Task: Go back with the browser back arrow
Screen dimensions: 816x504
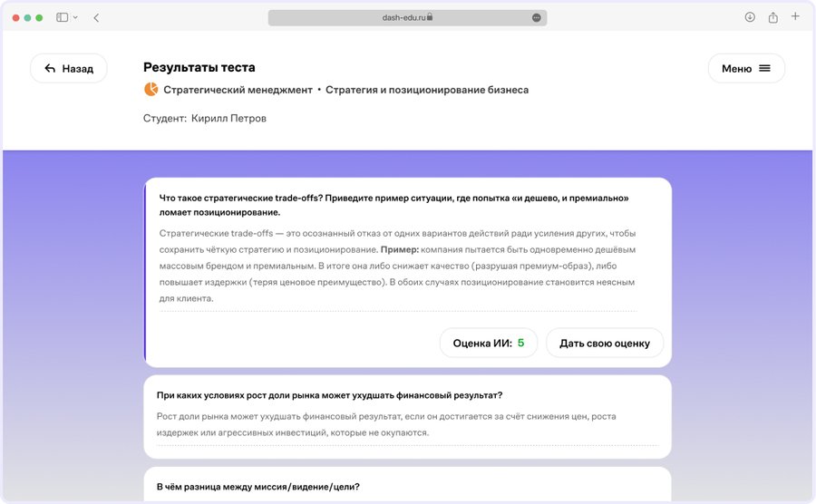Action: (96, 17)
